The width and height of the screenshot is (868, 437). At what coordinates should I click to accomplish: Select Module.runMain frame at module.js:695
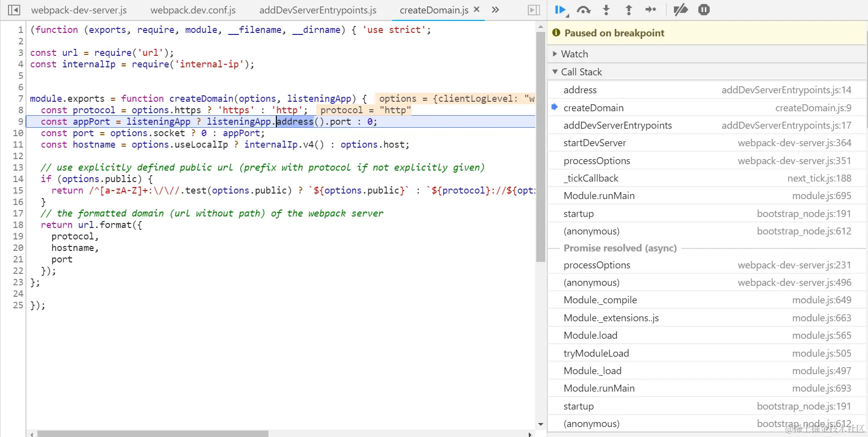click(706, 196)
